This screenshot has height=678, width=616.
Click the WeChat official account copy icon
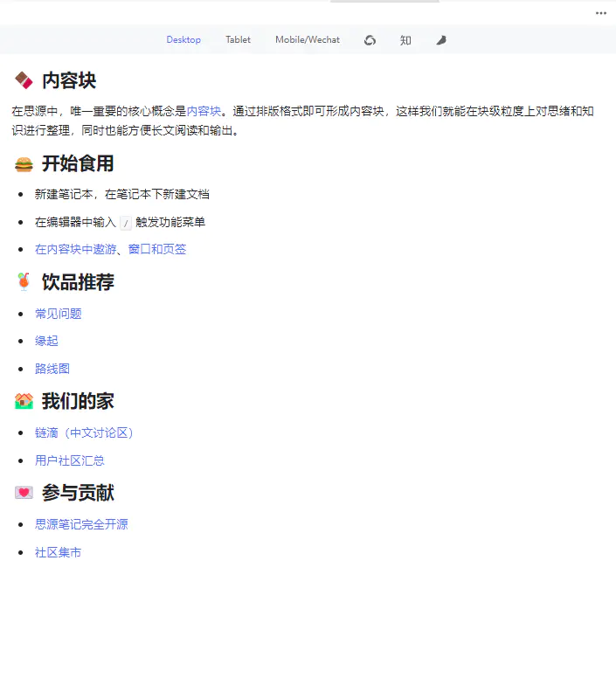coord(370,40)
